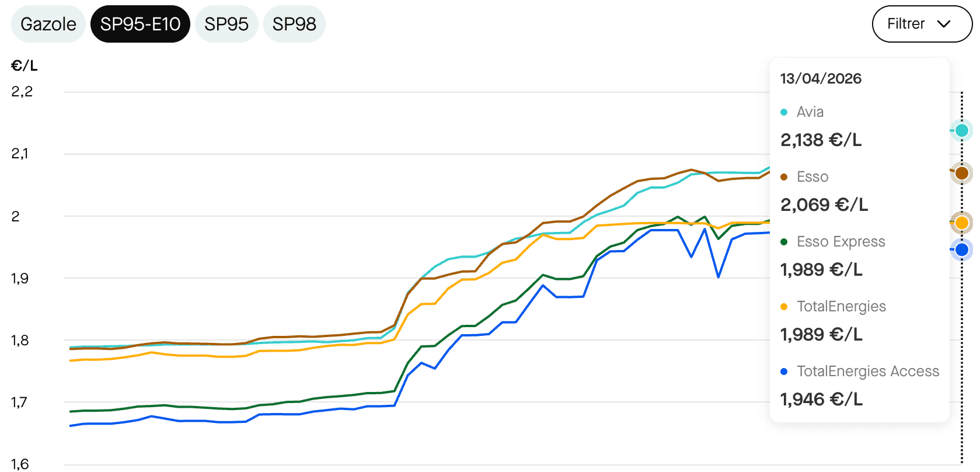Open the SP95 price chart tab
Screen dimensions: 980x472
coord(226,24)
